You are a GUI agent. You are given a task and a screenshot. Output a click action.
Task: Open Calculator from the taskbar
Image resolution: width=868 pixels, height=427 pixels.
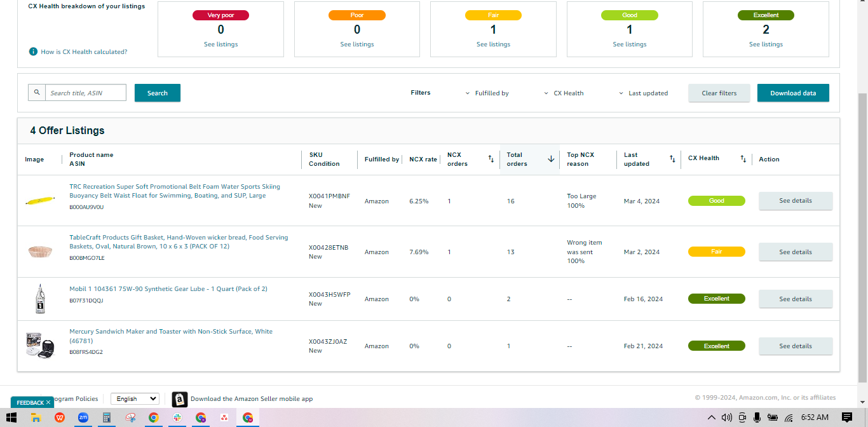(106, 417)
